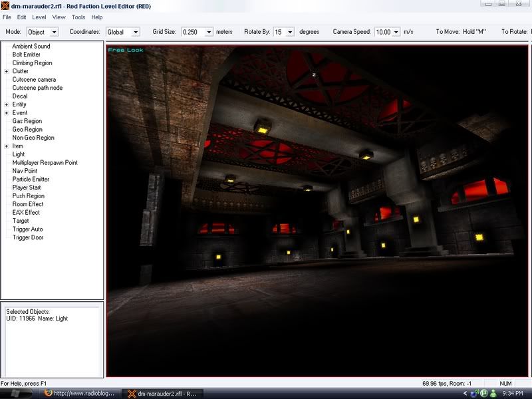Open the View menu
The image size is (532, 399).
(x=59, y=17)
